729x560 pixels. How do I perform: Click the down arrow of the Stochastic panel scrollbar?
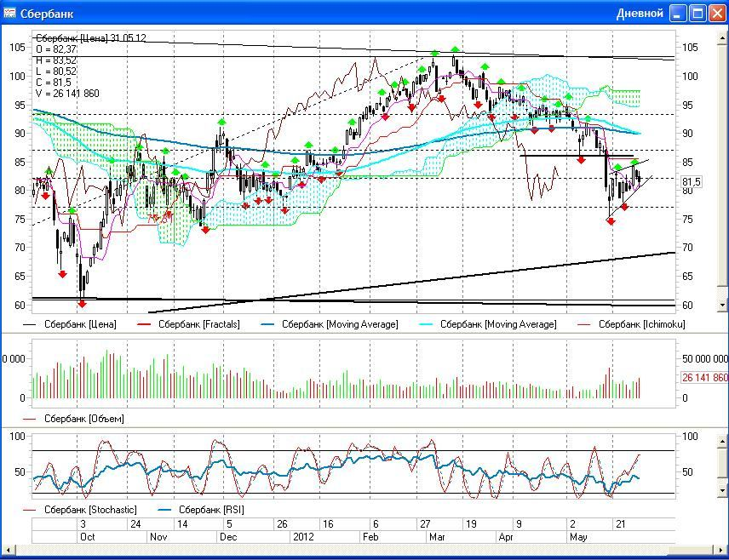[723, 490]
